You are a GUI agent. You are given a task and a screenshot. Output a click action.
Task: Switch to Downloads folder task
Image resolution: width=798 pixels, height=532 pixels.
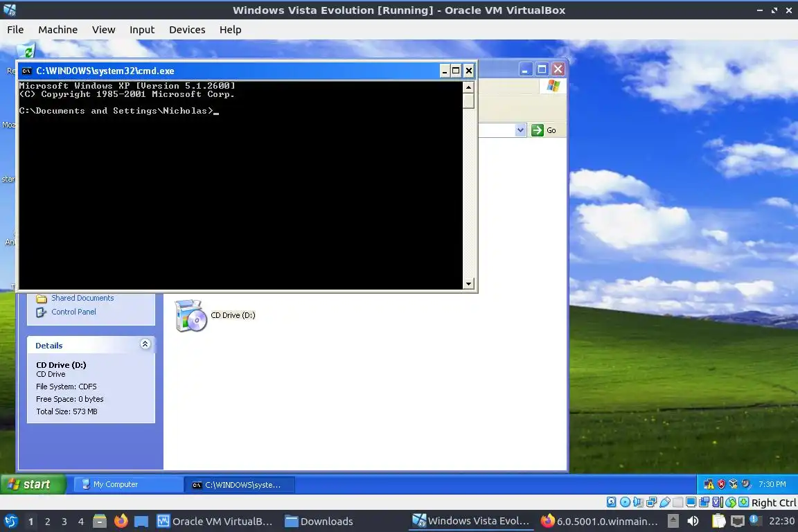[x=319, y=522]
